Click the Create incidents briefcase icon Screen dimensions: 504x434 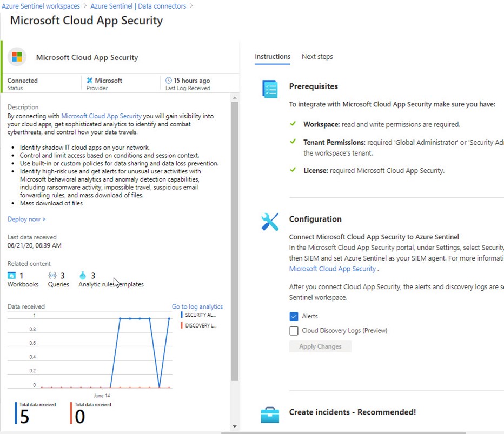point(270,415)
